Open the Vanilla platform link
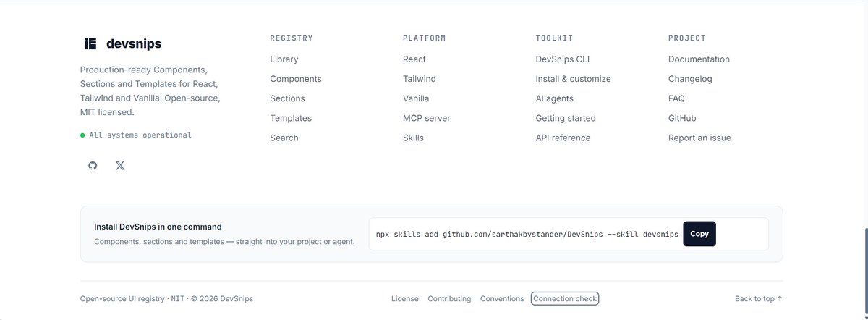 [417, 98]
